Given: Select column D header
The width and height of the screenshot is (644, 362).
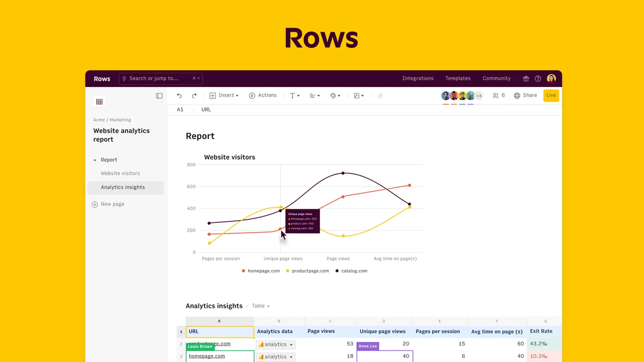Looking at the screenshot, I should pyautogui.click(x=384, y=321).
